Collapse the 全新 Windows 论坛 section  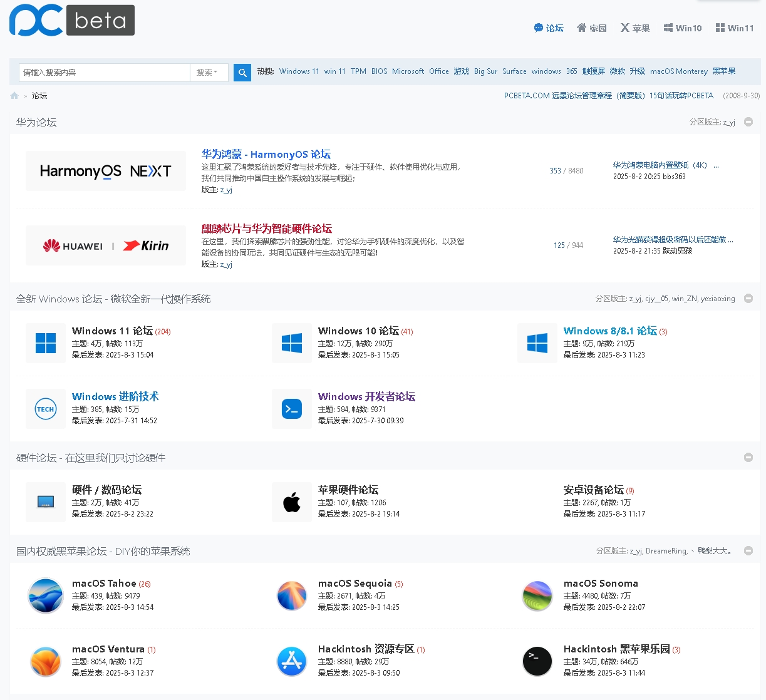748,299
